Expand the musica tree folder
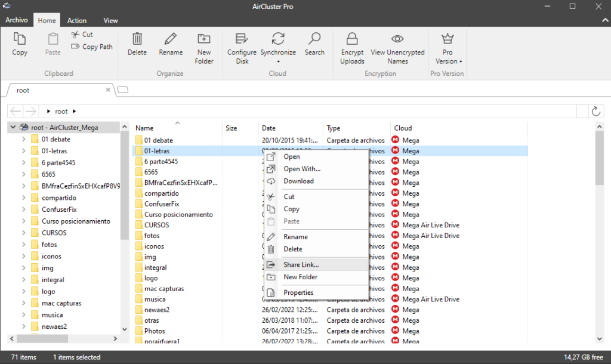 [24, 314]
